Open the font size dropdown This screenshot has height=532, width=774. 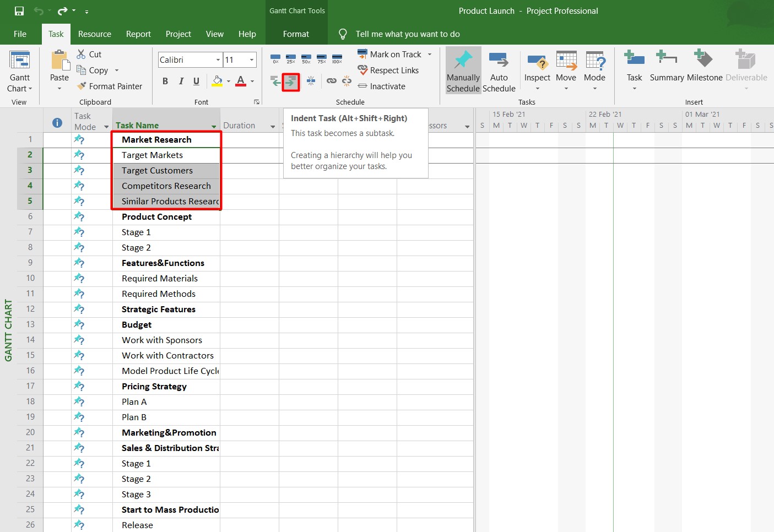tap(251, 59)
